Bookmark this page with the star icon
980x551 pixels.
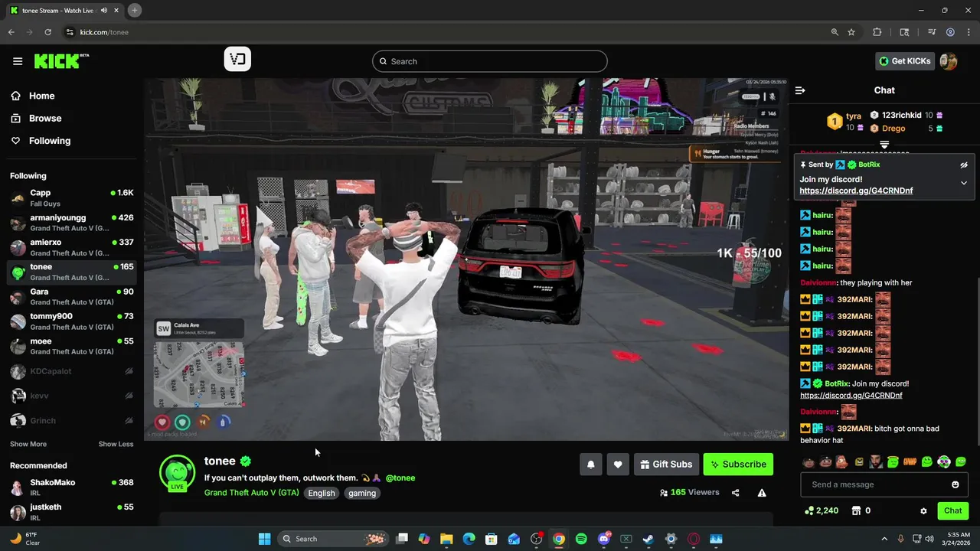851,32
